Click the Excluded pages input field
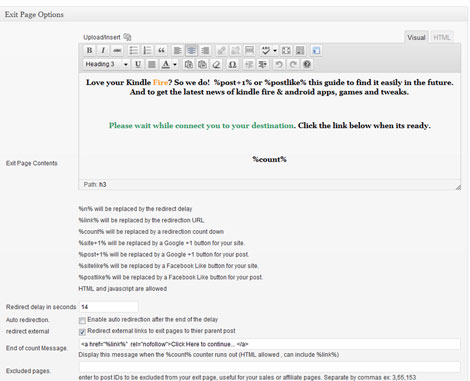470x381 pixels. [270, 367]
